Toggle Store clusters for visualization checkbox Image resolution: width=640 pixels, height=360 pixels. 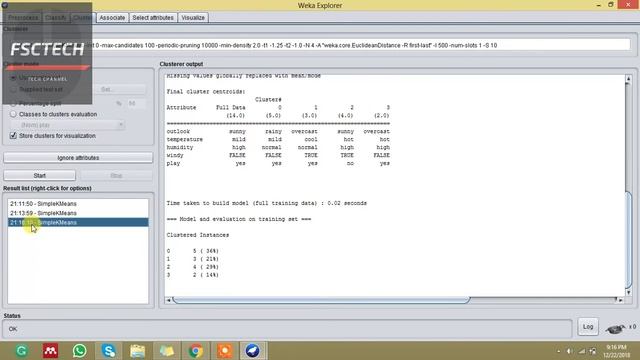(x=13, y=136)
